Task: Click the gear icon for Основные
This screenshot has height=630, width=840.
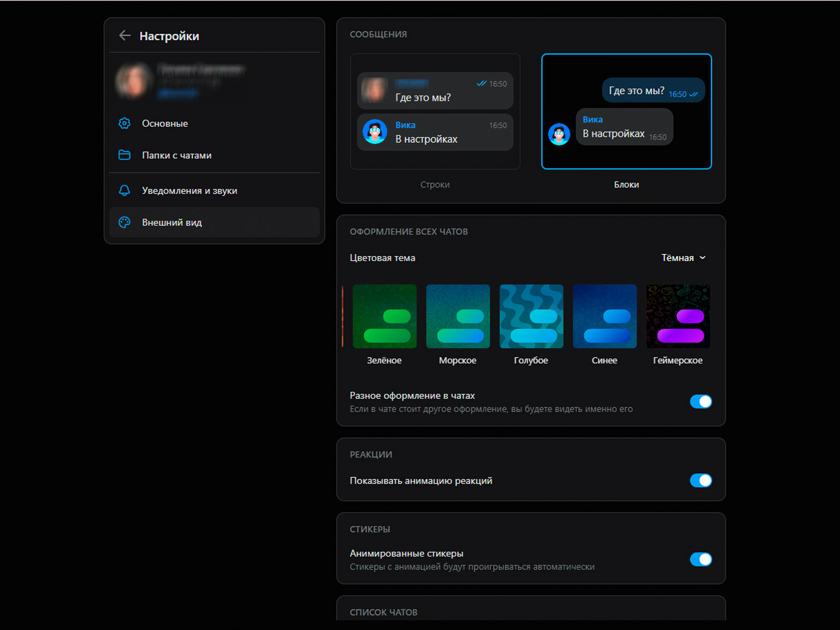Action: click(x=124, y=123)
